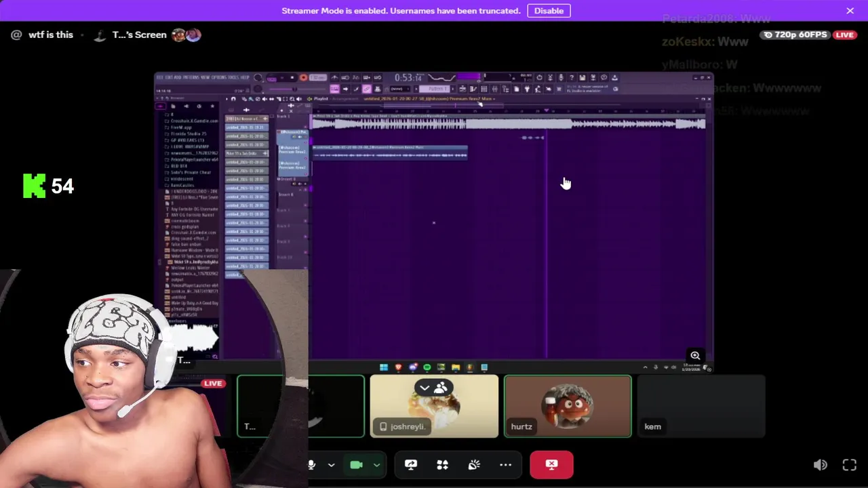The height and width of the screenshot is (488, 868).
Task: Click the playhead marker on timeline ruler
Action: click(547, 110)
